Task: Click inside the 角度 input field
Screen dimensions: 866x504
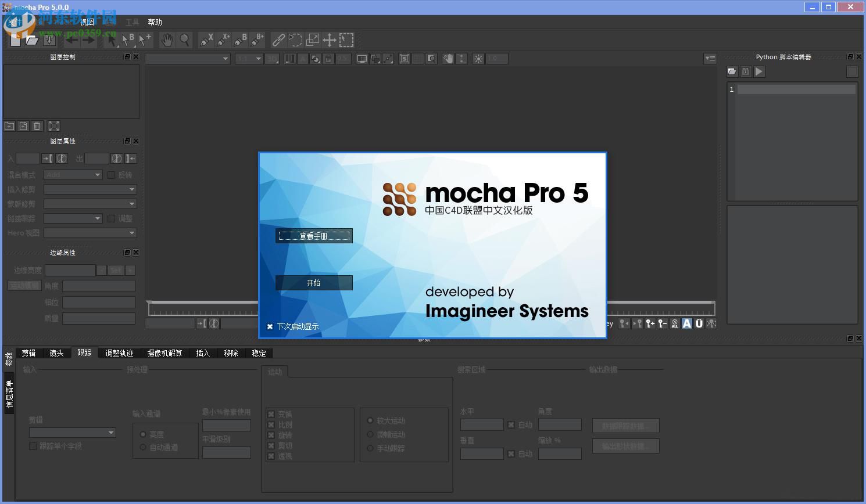Action: point(559,424)
